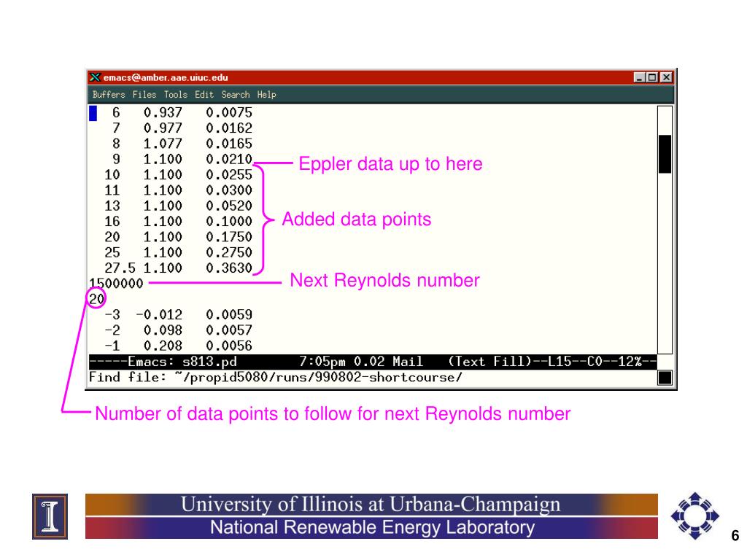747x560 pixels.
Task: Click the value 0.0162
Action: (228, 128)
